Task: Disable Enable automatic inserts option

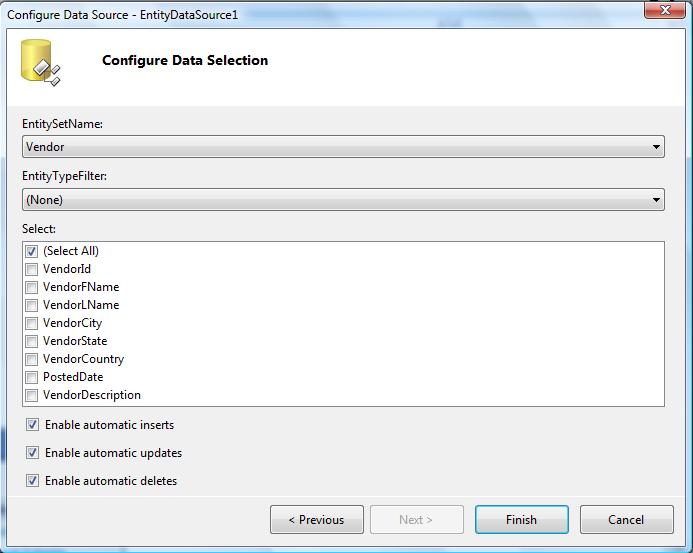Action: (x=32, y=425)
